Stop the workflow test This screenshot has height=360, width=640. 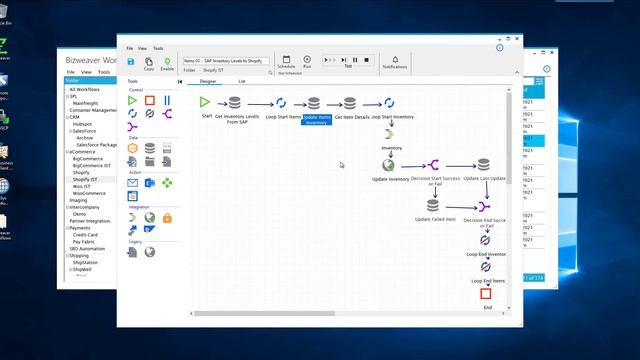click(x=367, y=60)
